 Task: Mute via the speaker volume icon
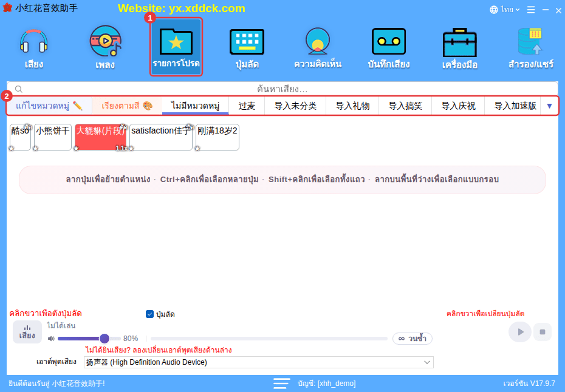[x=51, y=339]
